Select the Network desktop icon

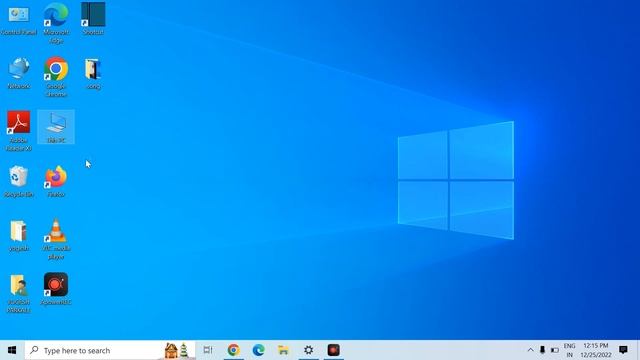pyautogui.click(x=19, y=73)
